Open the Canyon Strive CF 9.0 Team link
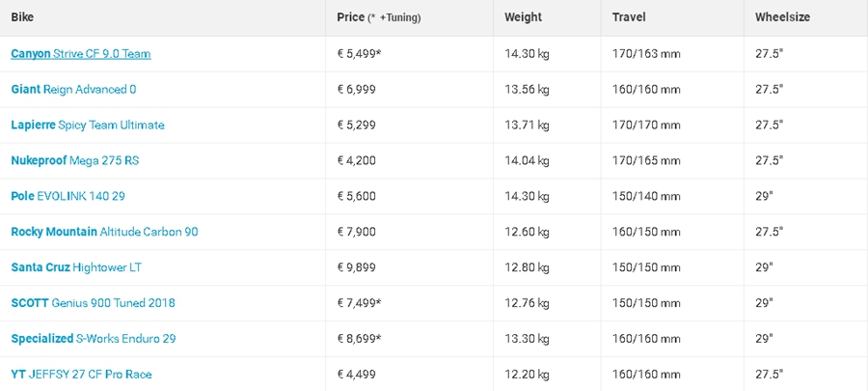Viewport: 868px width, 391px height. [x=81, y=54]
